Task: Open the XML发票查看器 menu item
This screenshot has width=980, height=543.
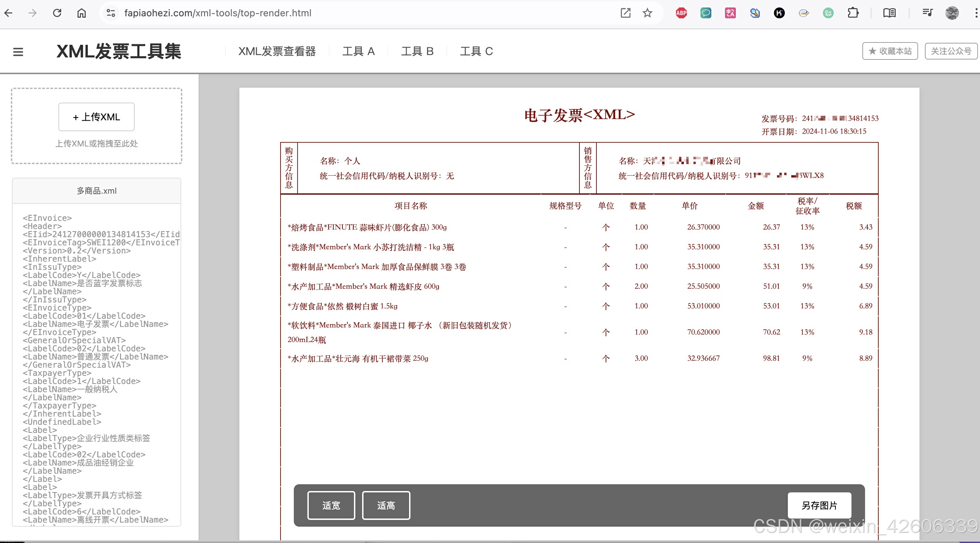Action: coord(277,51)
